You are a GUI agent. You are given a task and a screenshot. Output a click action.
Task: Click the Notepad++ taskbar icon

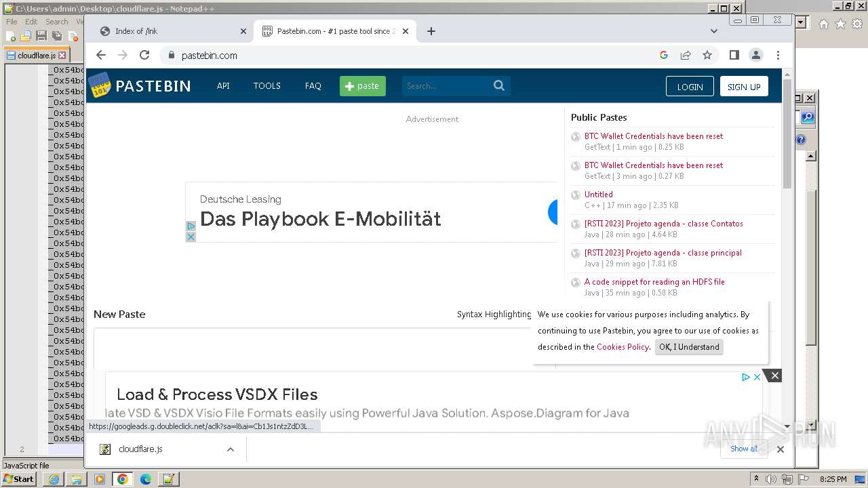168,479
